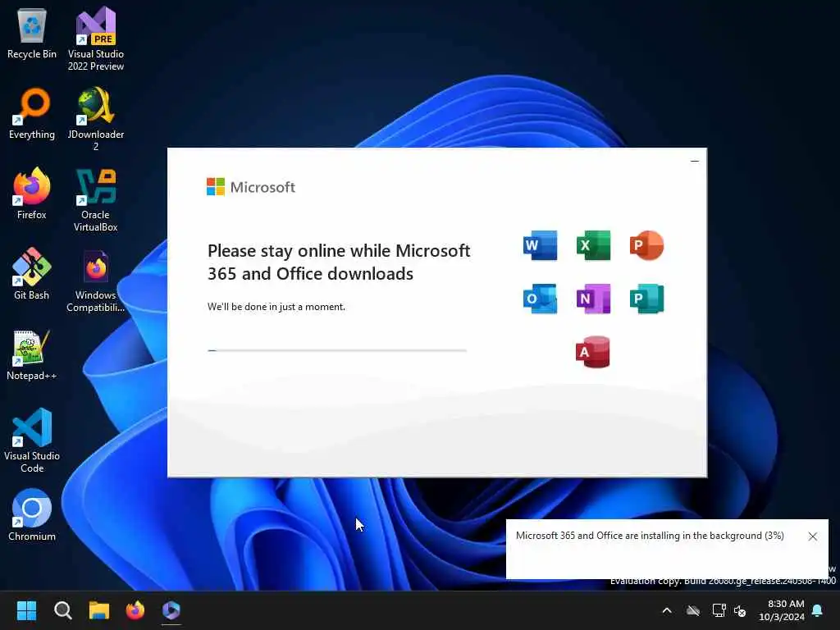Screen dimensions: 840x630
Task: Click the Outlook icon in installer
Action: pos(540,299)
